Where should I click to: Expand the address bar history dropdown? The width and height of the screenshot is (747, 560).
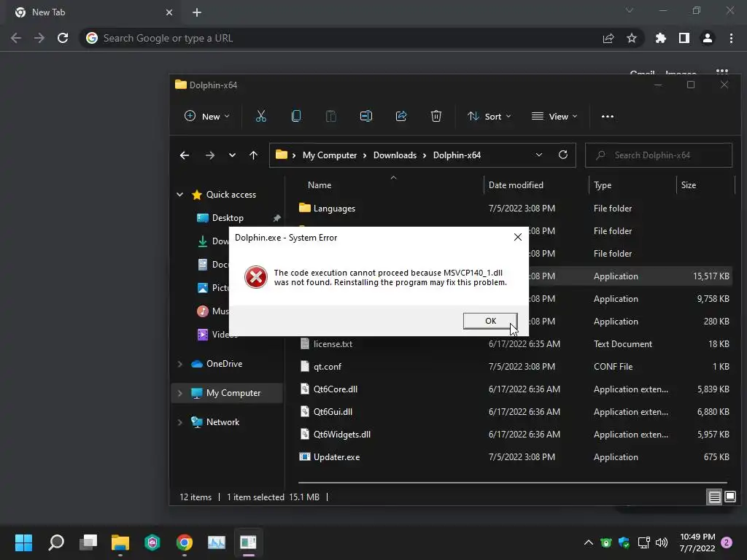(x=539, y=155)
